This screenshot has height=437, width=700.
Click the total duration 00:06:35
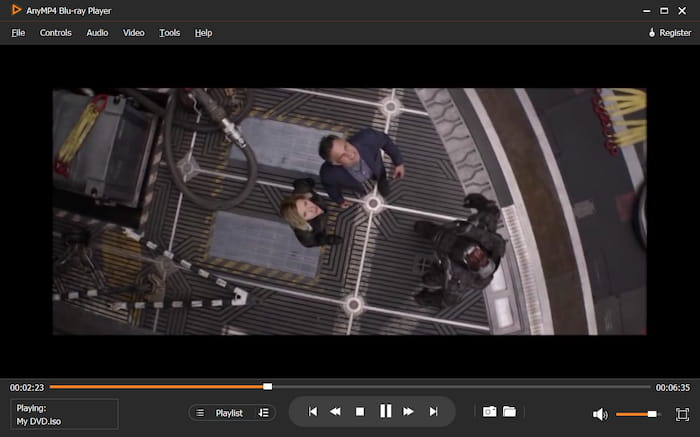tap(672, 387)
